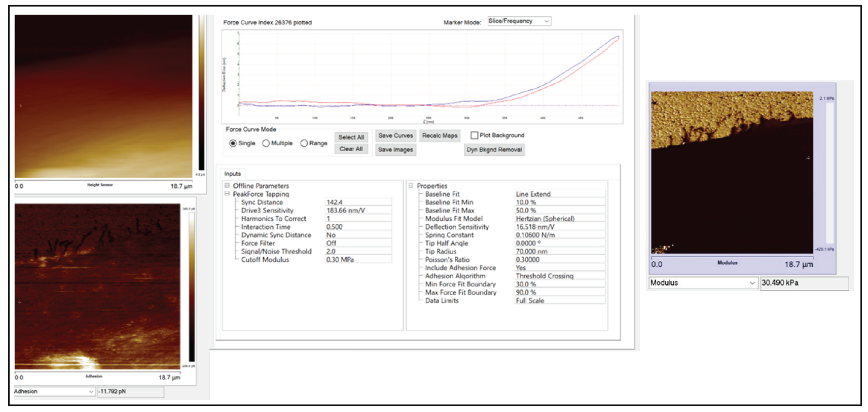
Task: Choose the Range force curve option
Action: pos(304,143)
